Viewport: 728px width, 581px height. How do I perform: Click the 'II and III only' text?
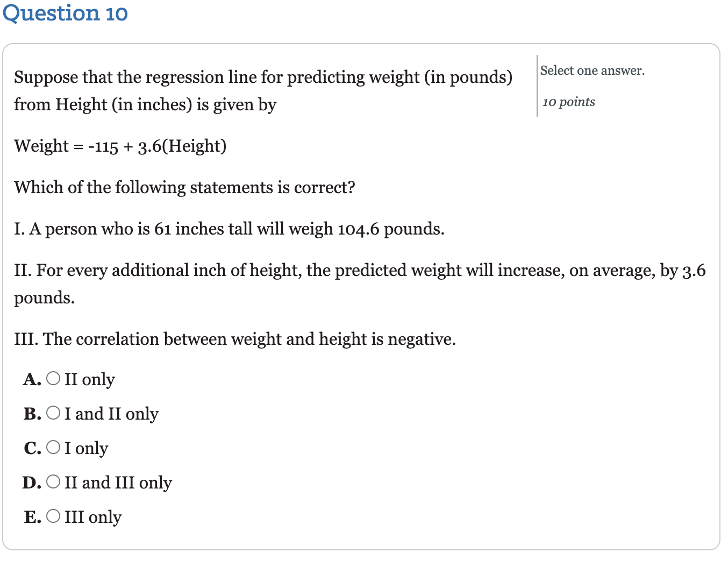117,483
